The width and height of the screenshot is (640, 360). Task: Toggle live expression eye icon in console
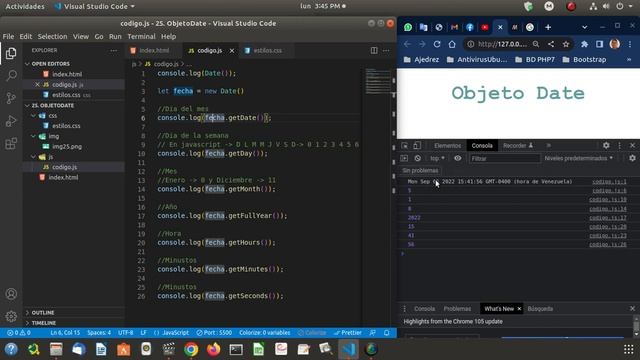point(458,158)
